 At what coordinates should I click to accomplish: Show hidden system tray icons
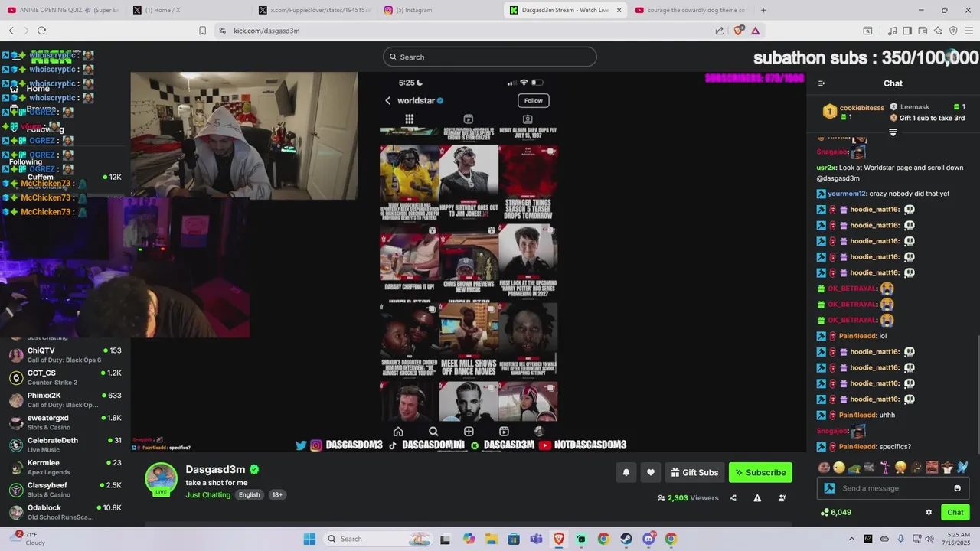click(850, 539)
